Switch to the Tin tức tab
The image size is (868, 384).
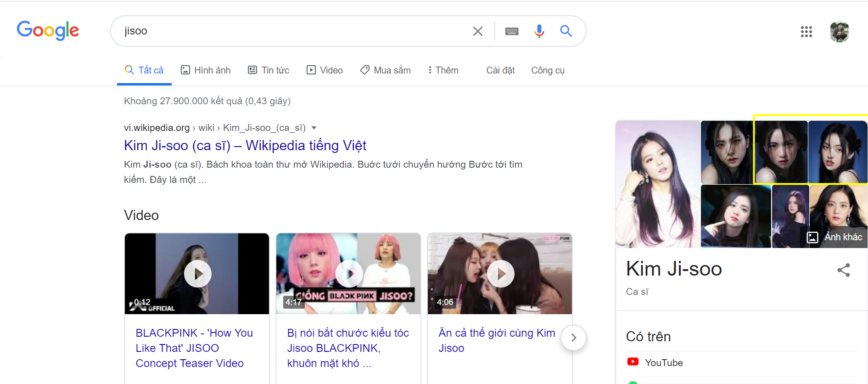click(x=269, y=70)
